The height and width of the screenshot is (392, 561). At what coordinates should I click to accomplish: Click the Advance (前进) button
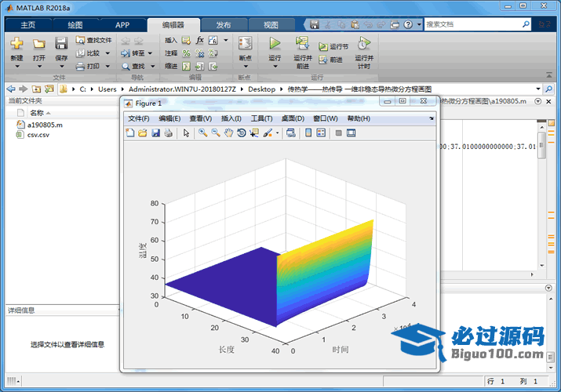coord(330,60)
